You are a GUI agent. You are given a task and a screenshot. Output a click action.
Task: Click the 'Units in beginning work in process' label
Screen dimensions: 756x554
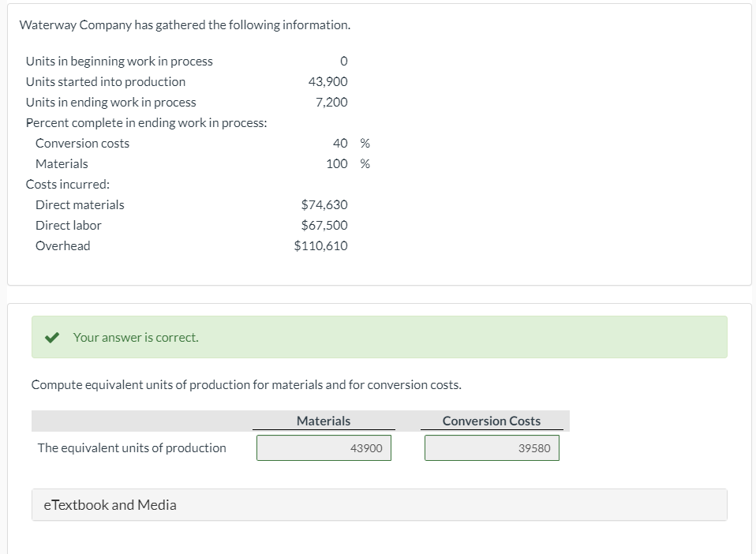[x=119, y=62]
